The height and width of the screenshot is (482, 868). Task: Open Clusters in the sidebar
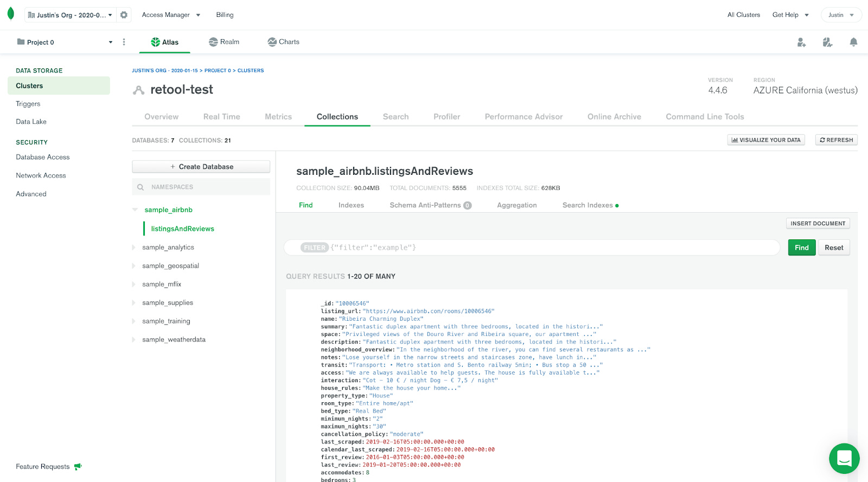pyautogui.click(x=59, y=86)
